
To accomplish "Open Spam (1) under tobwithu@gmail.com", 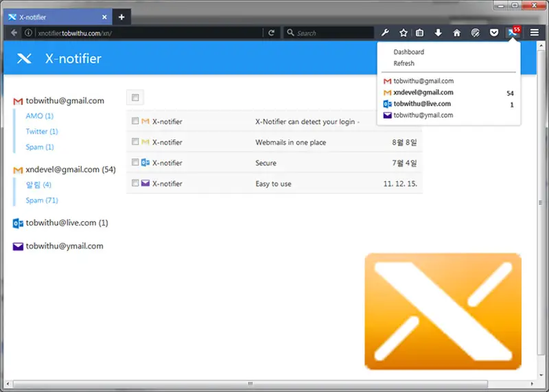I will coord(40,147).
